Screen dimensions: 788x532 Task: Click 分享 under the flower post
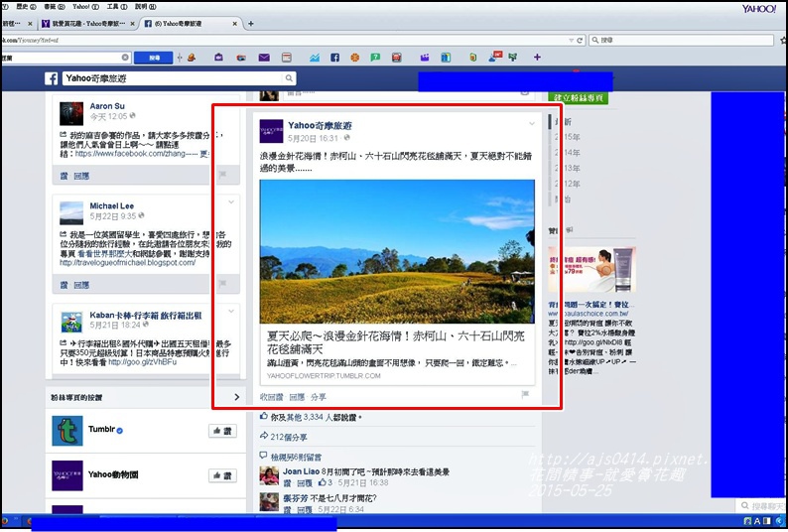(x=319, y=397)
